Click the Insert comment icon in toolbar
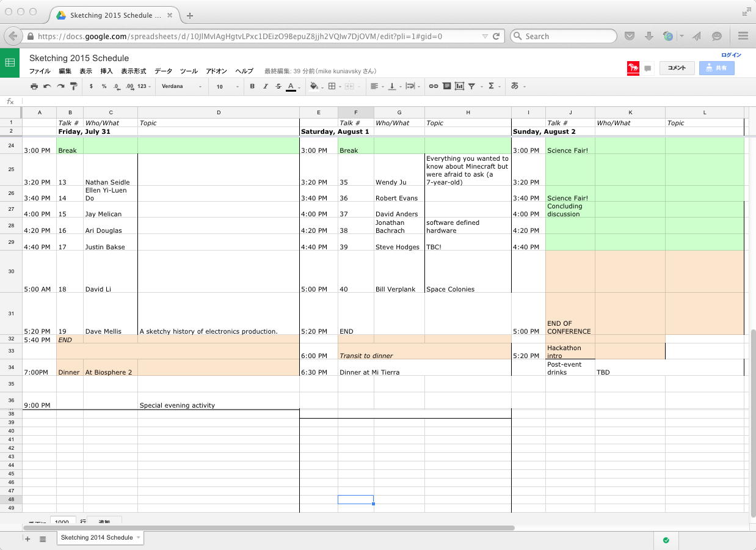 [446, 87]
